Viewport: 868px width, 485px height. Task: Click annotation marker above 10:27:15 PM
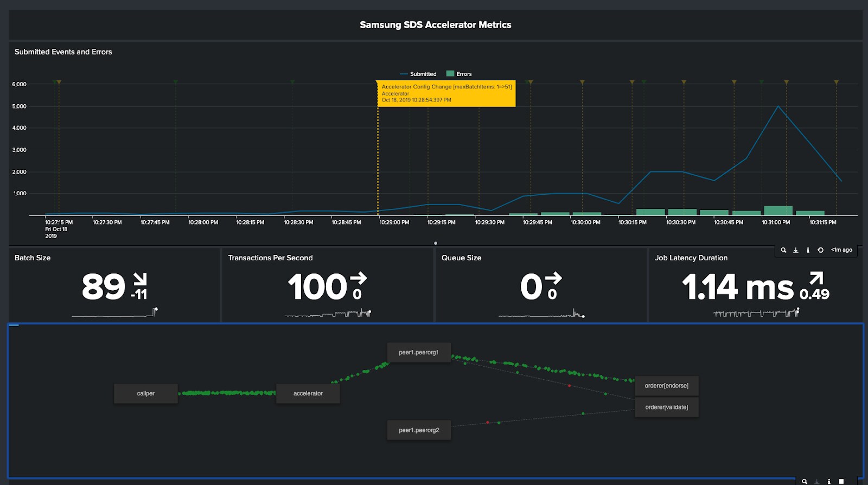tap(59, 82)
